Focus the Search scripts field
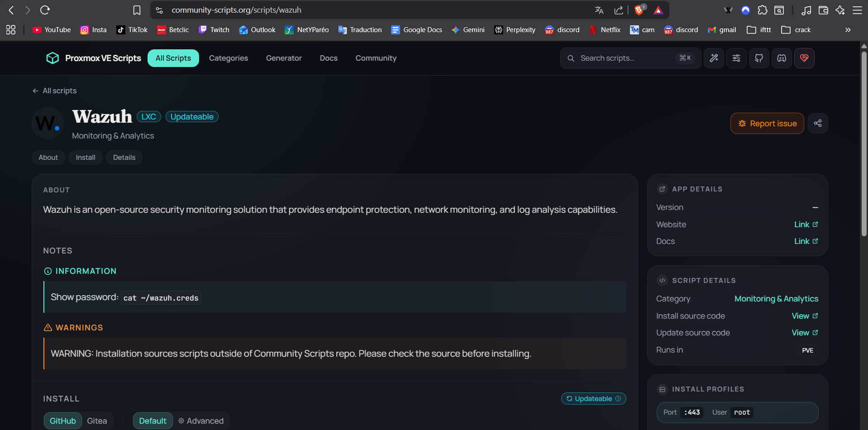Image resolution: width=868 pixels, height=430 pixels. click(x=630, y=58)
